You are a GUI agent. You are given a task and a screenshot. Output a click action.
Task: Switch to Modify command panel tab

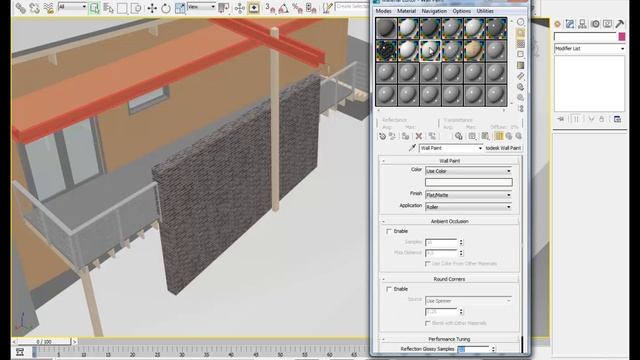570,24
